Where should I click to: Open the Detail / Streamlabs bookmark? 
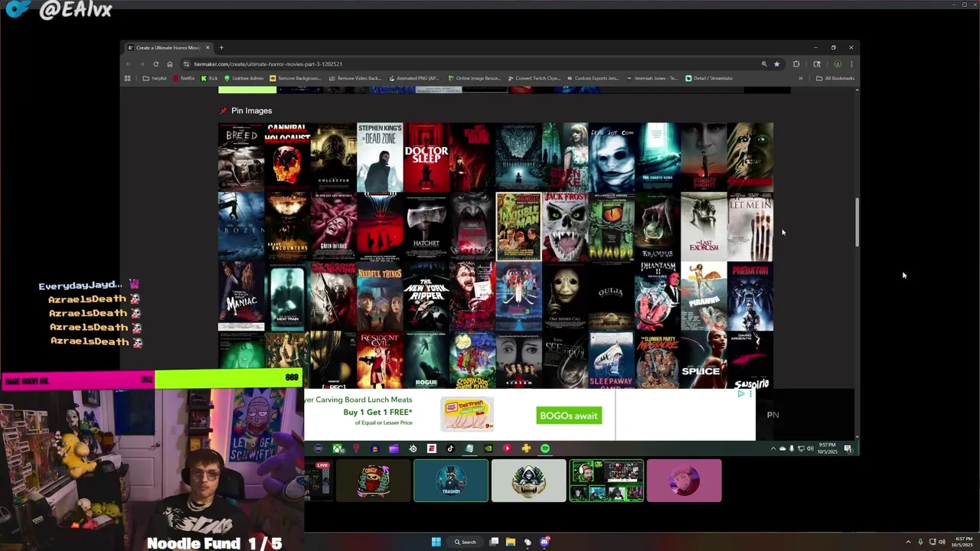[709, 78]
